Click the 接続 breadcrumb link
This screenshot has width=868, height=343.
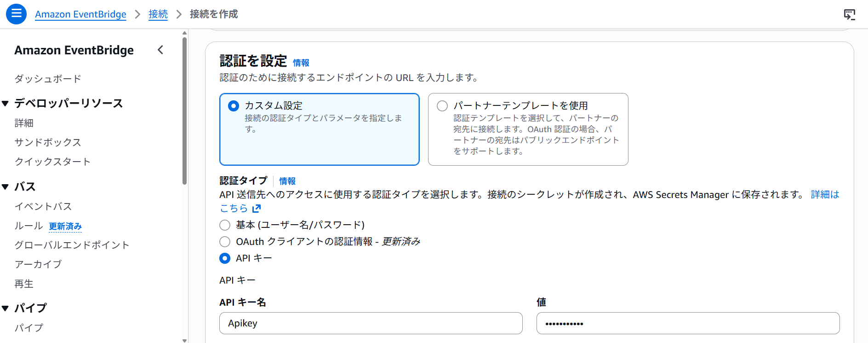click(158, 14)
